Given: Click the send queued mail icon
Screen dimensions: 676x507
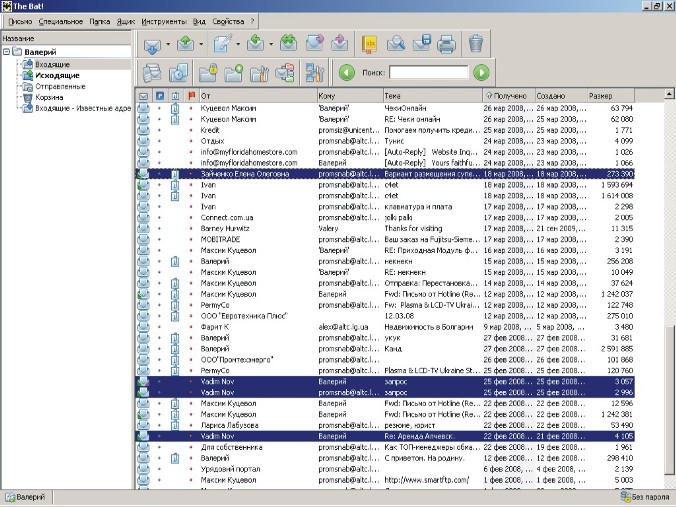Looking at the screenshot, I should [185, 44].
